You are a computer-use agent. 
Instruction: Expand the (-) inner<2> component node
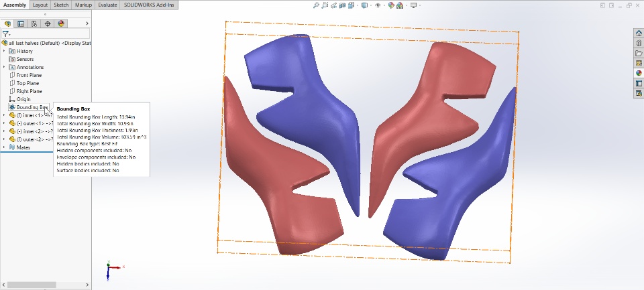pyautogui.click(x=4, y=131)
